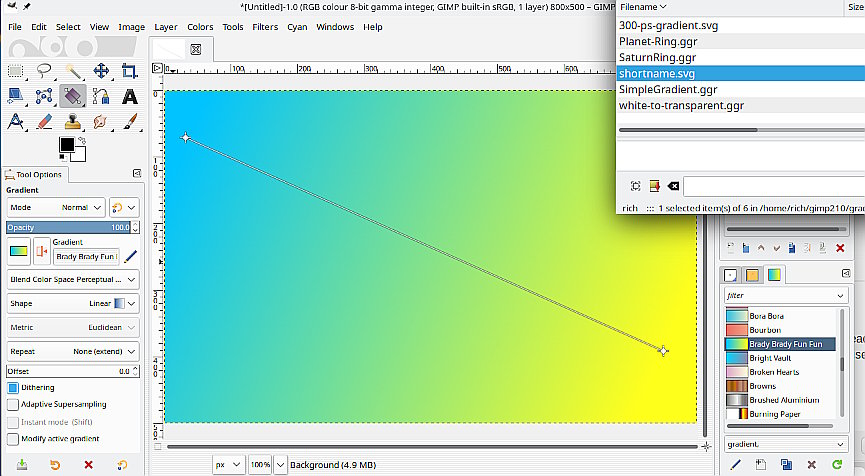Switch to the Gradients tab in dock

(774, 275)
